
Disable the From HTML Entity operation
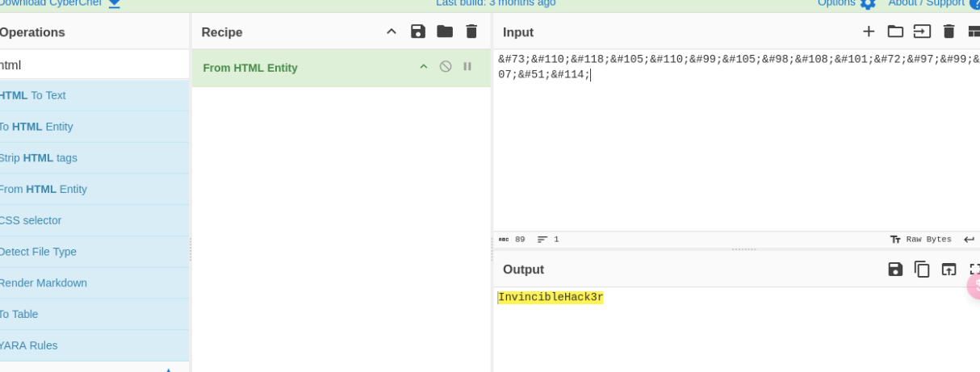pyautogui.click(x=446, y=67)
